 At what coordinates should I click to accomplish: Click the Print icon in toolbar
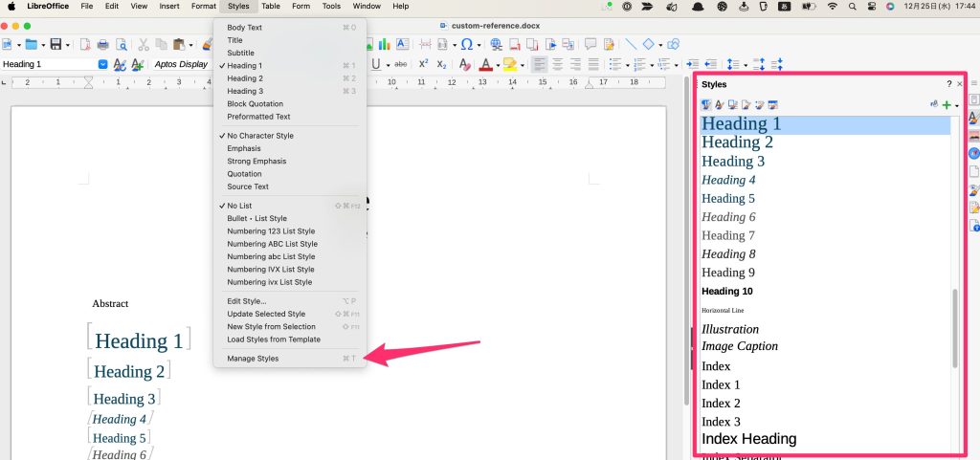point(103,44)
